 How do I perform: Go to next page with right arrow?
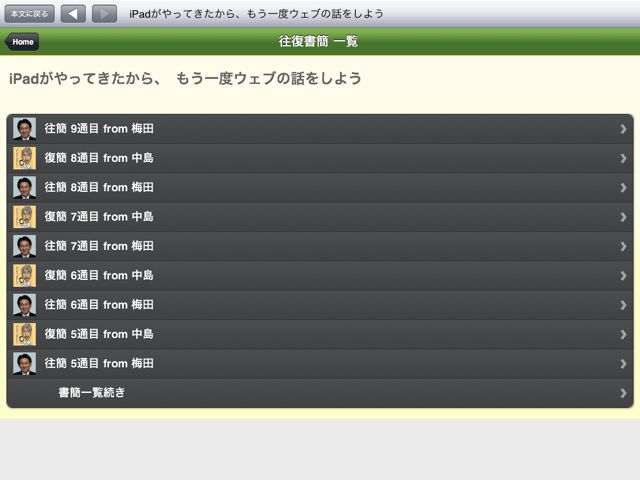point(104,14)
